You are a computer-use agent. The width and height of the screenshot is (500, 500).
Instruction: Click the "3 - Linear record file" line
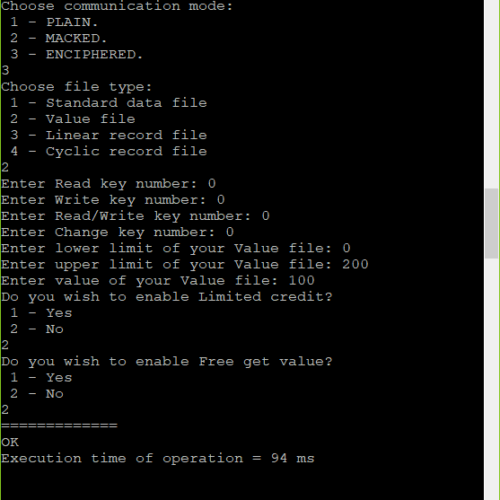point(108,135)
